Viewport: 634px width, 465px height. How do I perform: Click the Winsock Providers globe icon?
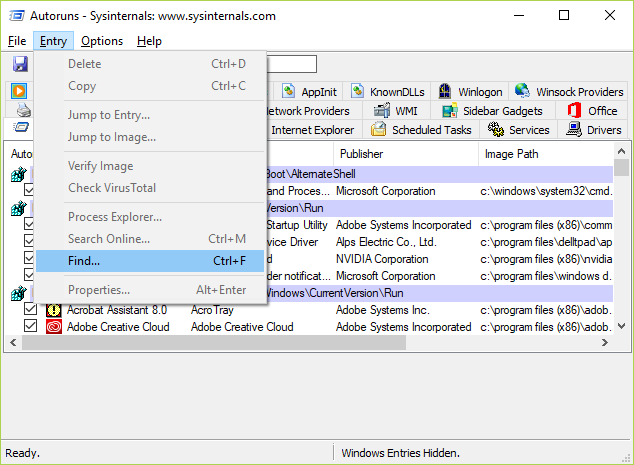[522, 91]
